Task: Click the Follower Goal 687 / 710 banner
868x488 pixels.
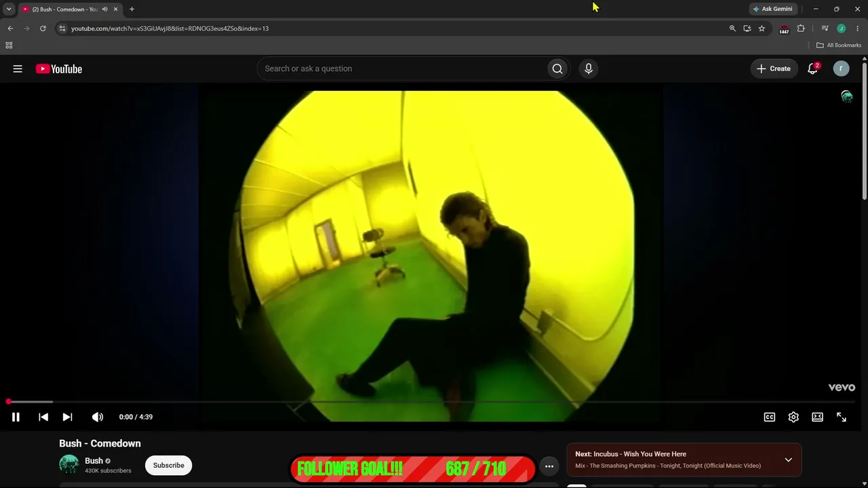Action: click(412, 469)
